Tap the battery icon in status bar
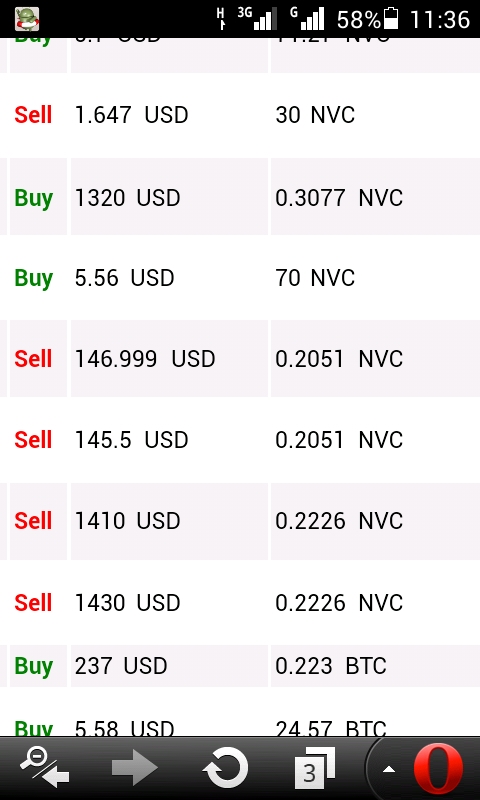This screenshot has height=800, width=480. 391,19
